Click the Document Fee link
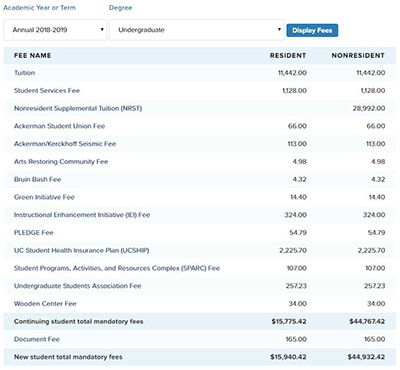 click(x=37, y=339)
